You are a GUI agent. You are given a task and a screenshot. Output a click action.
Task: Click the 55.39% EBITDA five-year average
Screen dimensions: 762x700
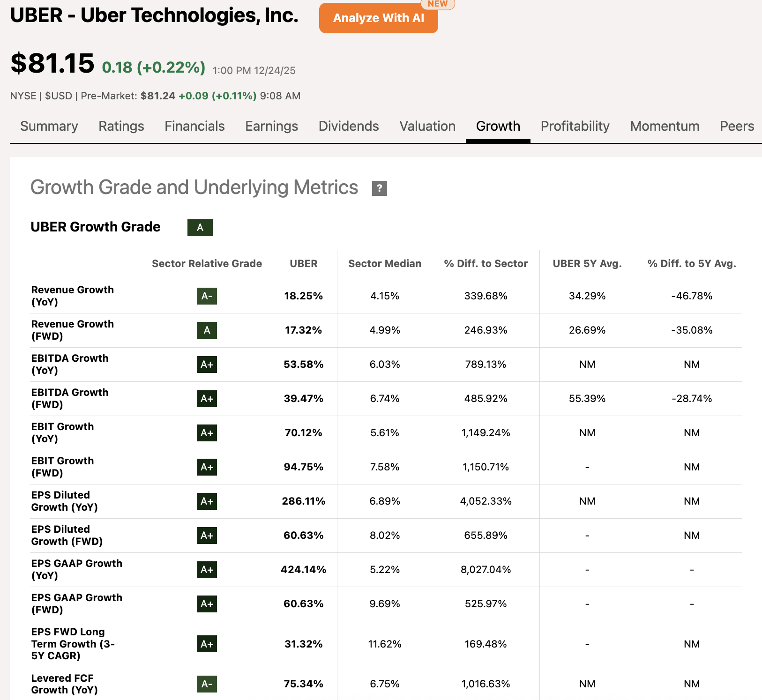(x=587, y=399)
